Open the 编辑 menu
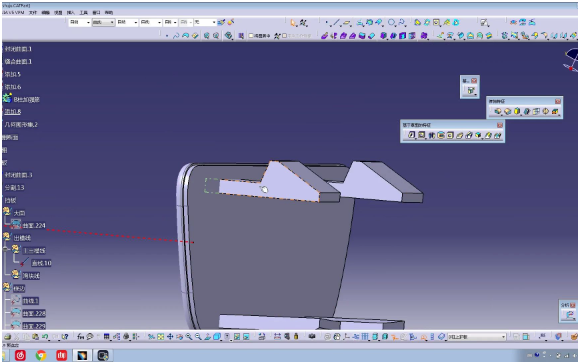 click(46, 13)
